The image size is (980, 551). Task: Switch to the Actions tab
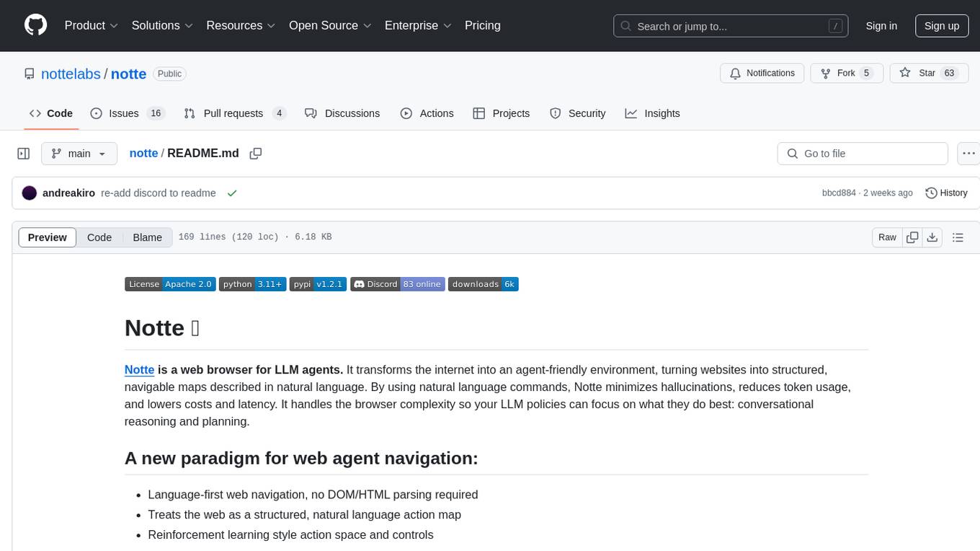[427, 113]
